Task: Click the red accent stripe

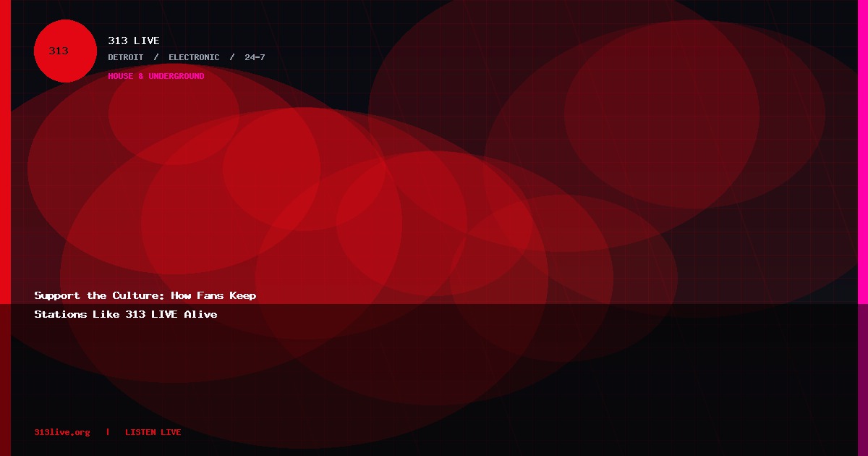Action: (5, 228)
